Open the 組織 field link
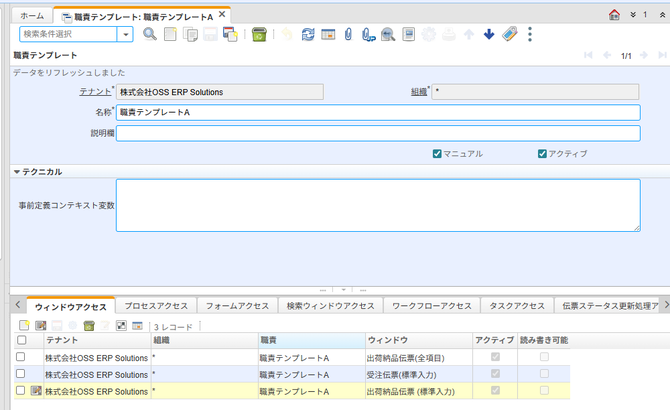This screenshot has width=670, height=410. 419,91
